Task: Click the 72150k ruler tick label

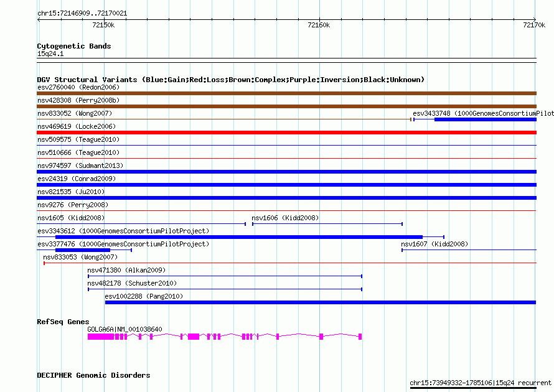Action: click(x=103, y=25)
